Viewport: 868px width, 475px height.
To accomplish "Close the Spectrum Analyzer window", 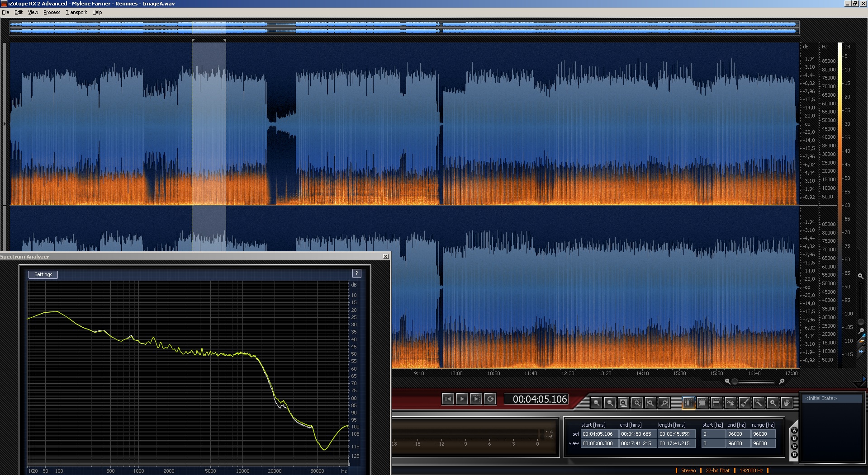I will pyautogui.click(x=386, y=257).
